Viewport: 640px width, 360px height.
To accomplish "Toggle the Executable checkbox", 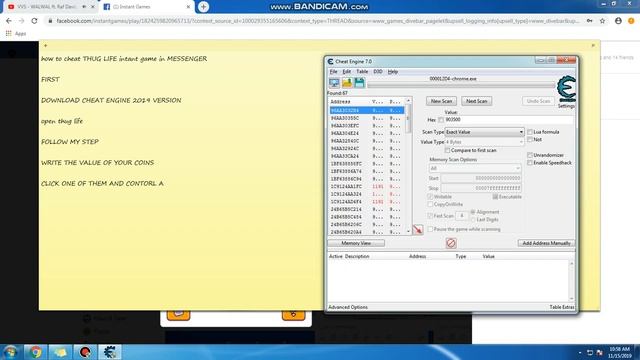I will click(x=495, y=196).
